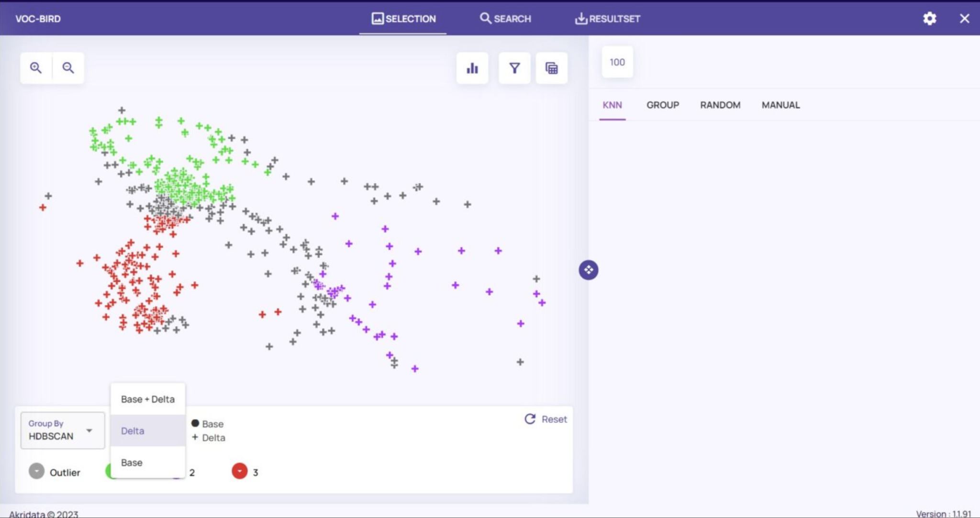Click the 100 count input field

point(617,62)
